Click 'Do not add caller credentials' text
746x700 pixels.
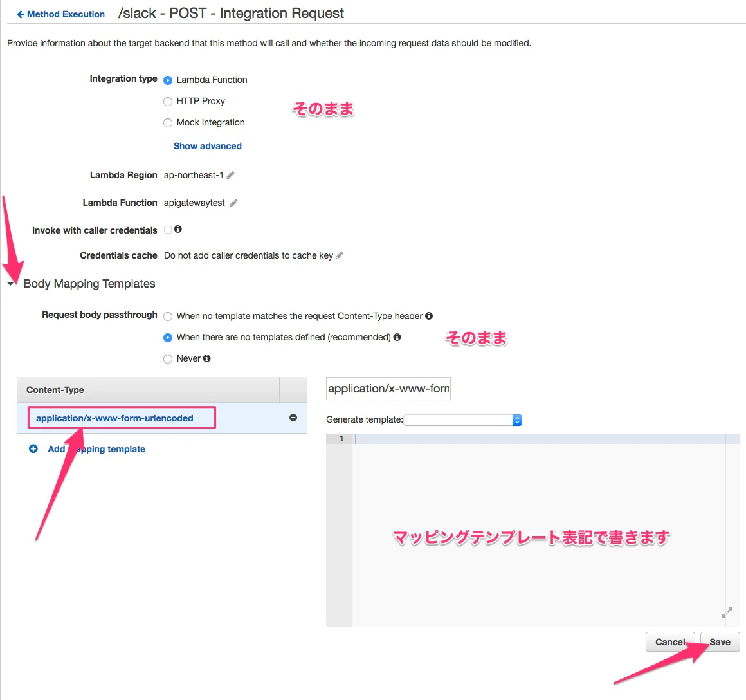(x=248, y=255)
